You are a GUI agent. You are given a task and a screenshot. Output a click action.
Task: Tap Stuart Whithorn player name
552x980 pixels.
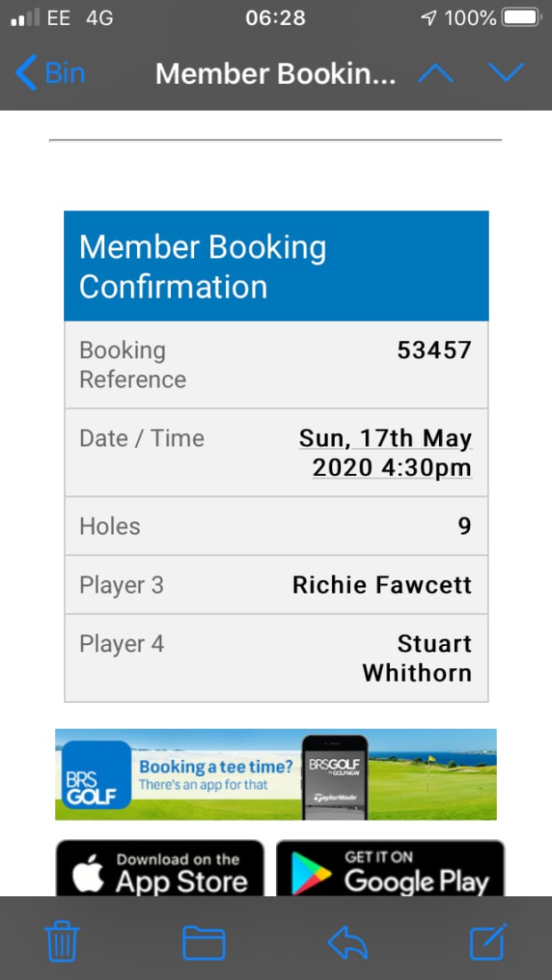tap(417, 657)
